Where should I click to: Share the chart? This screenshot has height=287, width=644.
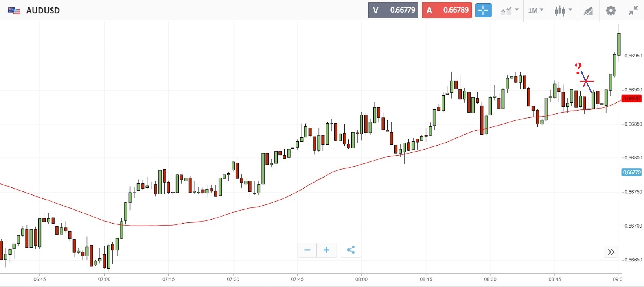(x=351, y=250)
